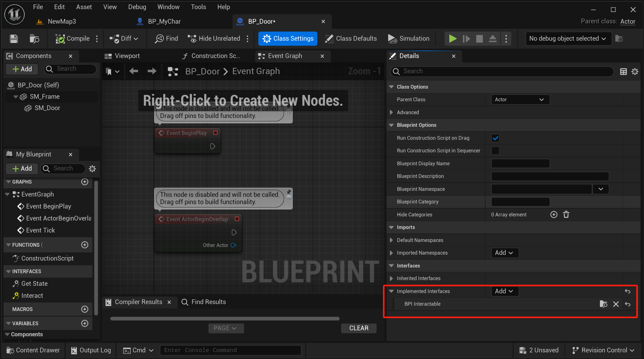Image resolution: width=644 pixels, height=359 pixels.
Task: Click the Compiler Results horizontal scrollbar
Action: [225, 319]
